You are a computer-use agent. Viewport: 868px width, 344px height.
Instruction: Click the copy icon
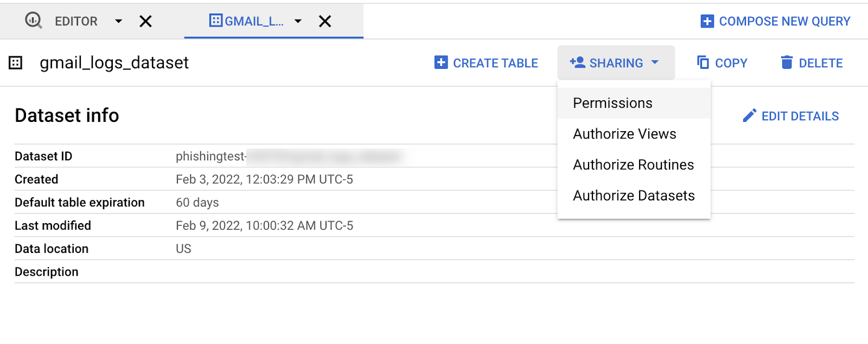click(x=703, y=62)
